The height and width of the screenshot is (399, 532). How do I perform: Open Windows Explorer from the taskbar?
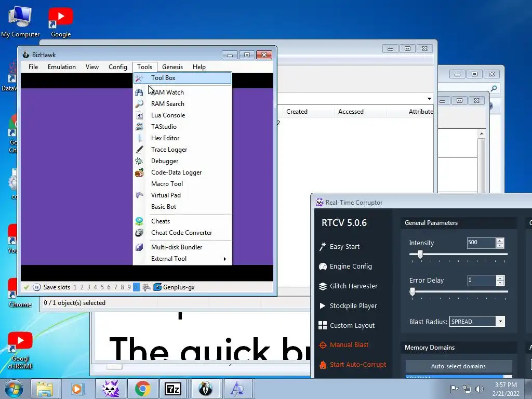45,389
